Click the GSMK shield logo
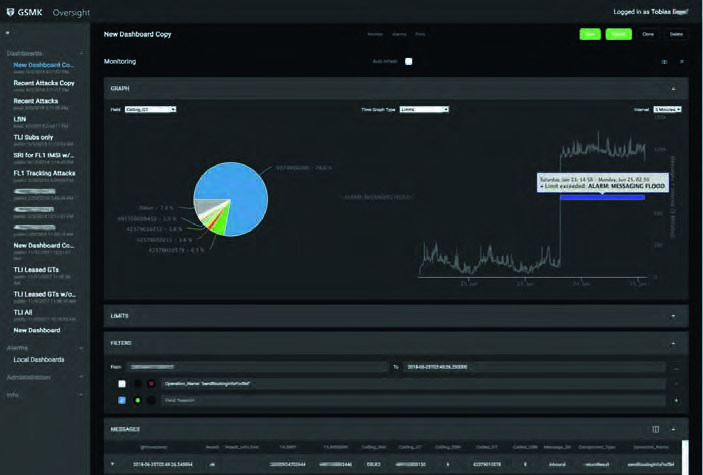 point(10,12)
